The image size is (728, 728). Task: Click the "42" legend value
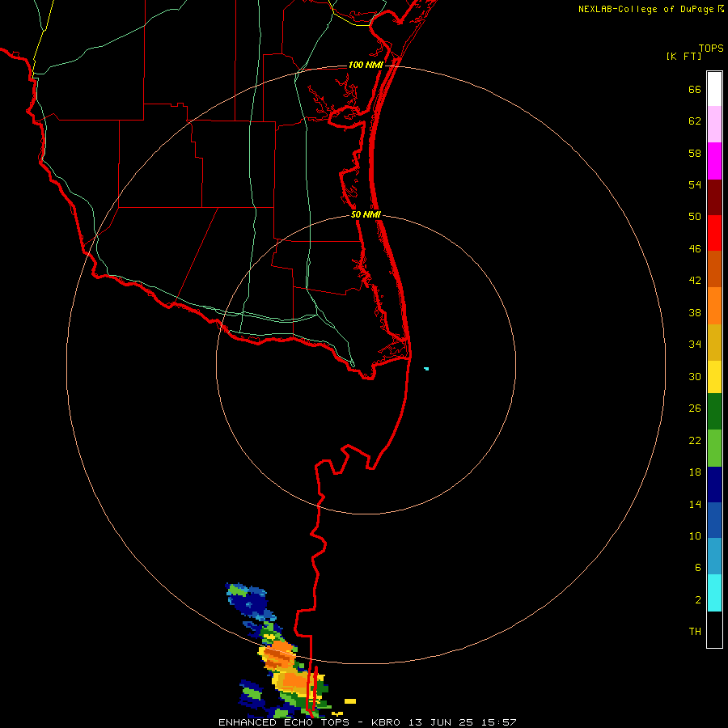pyautogui.click(x=695, y=281)
